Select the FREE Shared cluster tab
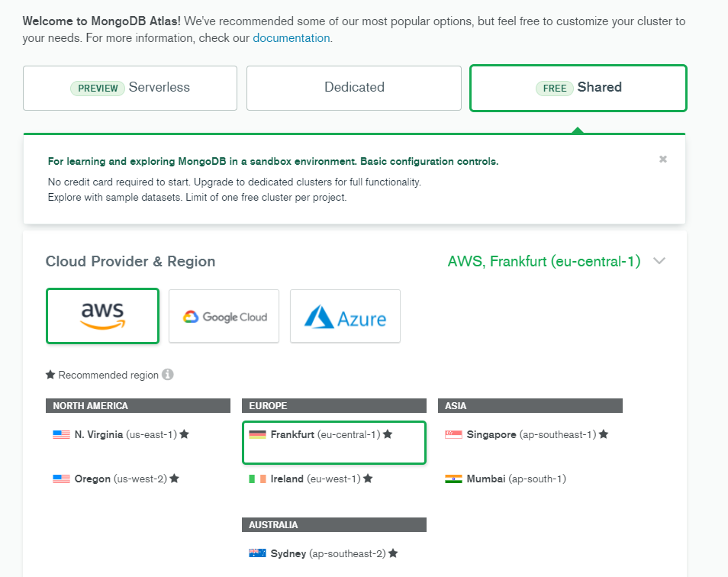 click(578, 88)
